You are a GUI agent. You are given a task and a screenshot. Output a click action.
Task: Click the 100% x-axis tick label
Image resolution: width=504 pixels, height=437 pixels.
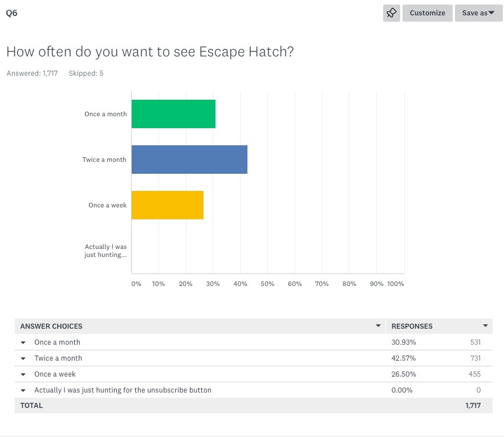395,284
